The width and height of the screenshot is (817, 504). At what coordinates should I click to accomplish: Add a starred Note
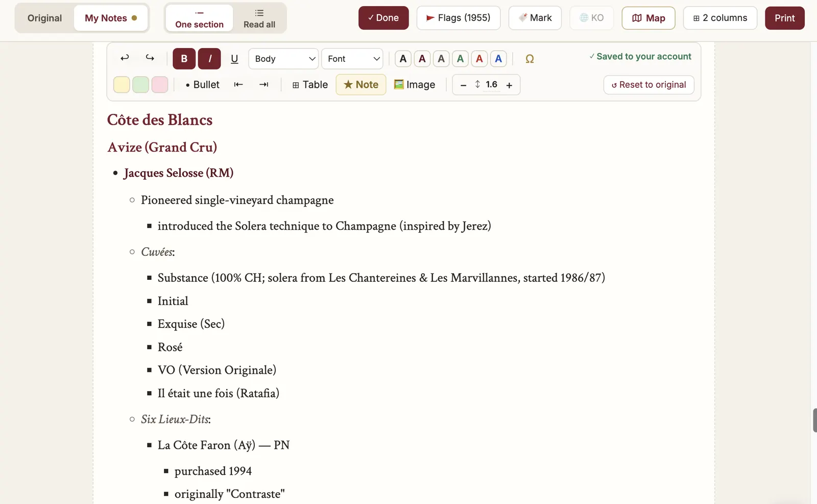361,85
